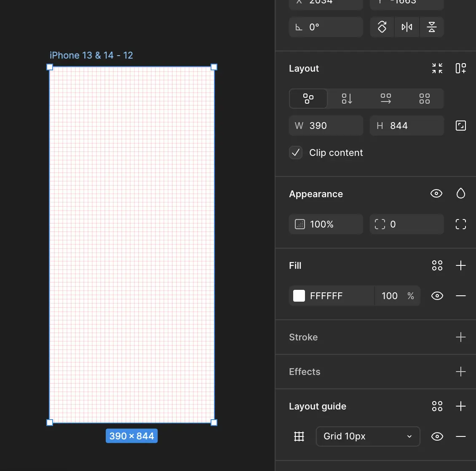Flip the frame horizontally

(x=407, y=27)
